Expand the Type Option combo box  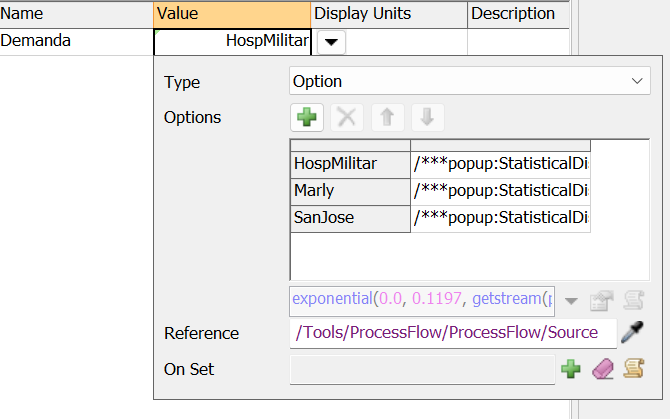[470, 81]
